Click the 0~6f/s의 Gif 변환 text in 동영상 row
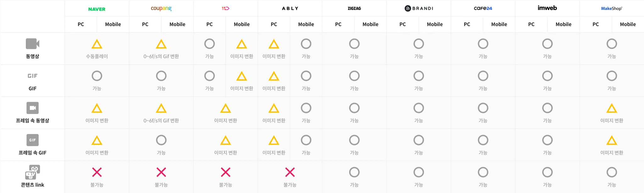Screen dimensions: 644x193 tap(161, 56)
